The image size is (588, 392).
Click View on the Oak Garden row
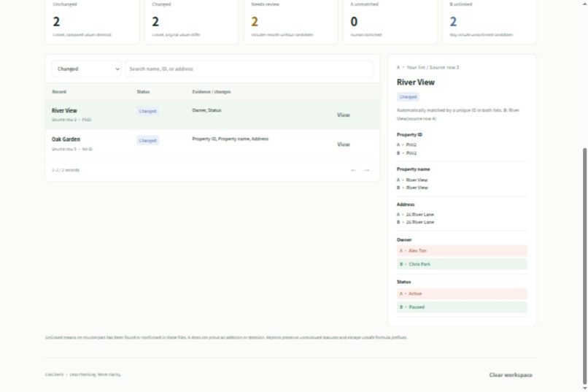tap(343, 145)
